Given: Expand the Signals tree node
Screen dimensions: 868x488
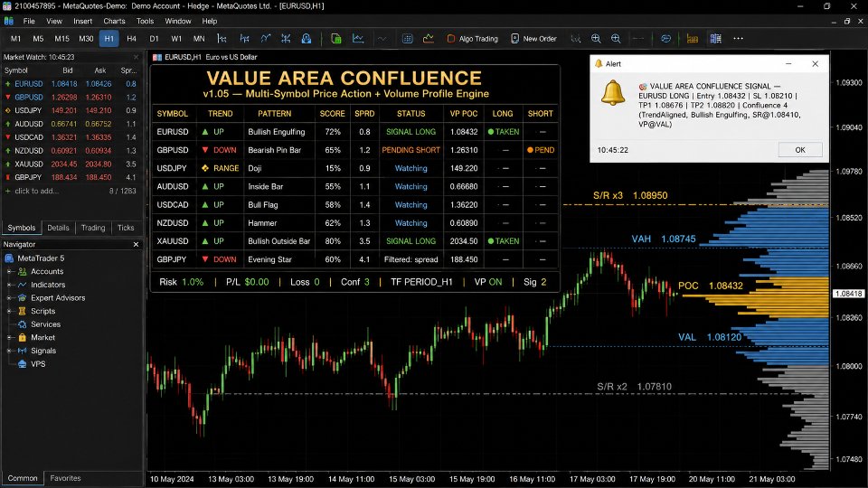Looking at the screenshot, I should 9,351.
